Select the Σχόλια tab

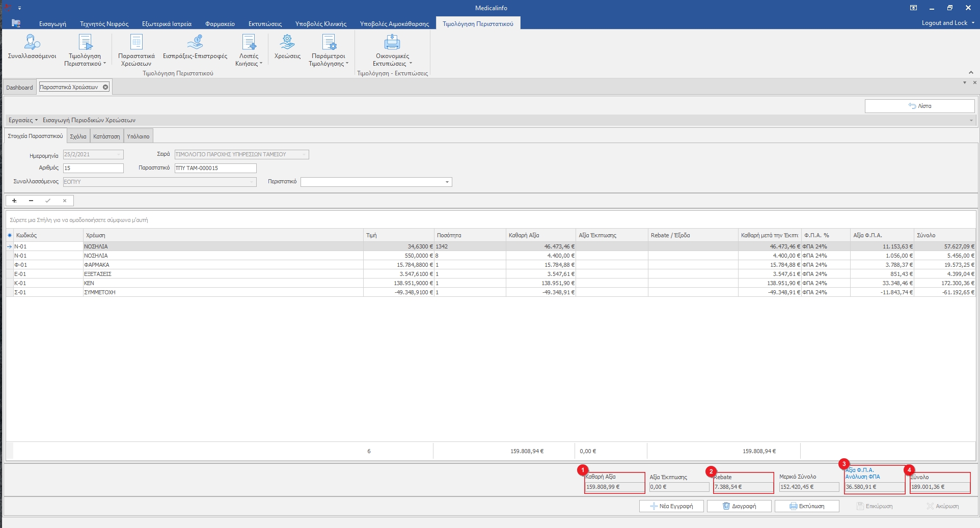click(78, 136)
